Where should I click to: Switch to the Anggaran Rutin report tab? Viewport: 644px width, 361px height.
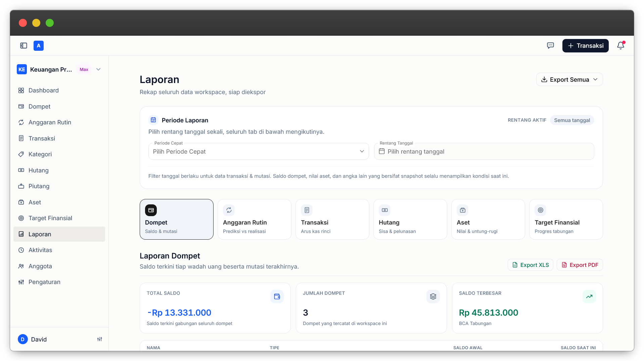click(x=255, y=219)
